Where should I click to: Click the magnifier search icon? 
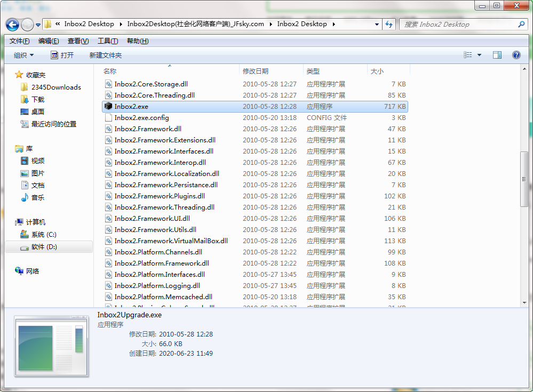click(521, 24)
